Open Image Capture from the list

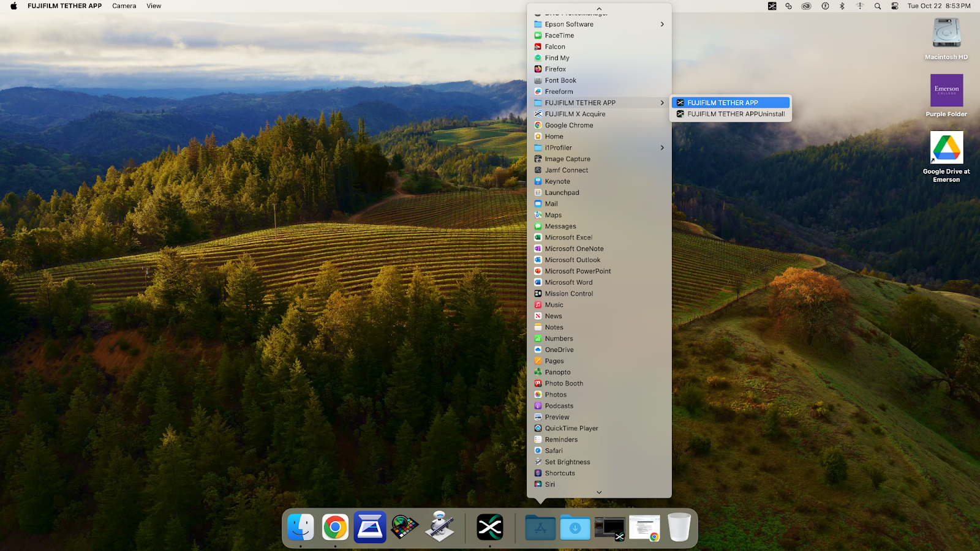[599, 159]
